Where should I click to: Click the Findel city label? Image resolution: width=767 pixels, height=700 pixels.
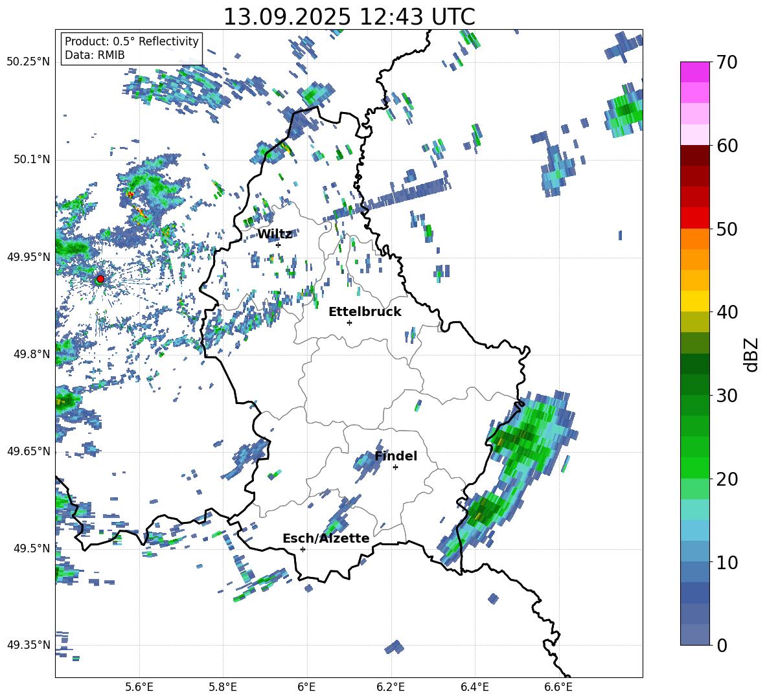pos(396,456)
